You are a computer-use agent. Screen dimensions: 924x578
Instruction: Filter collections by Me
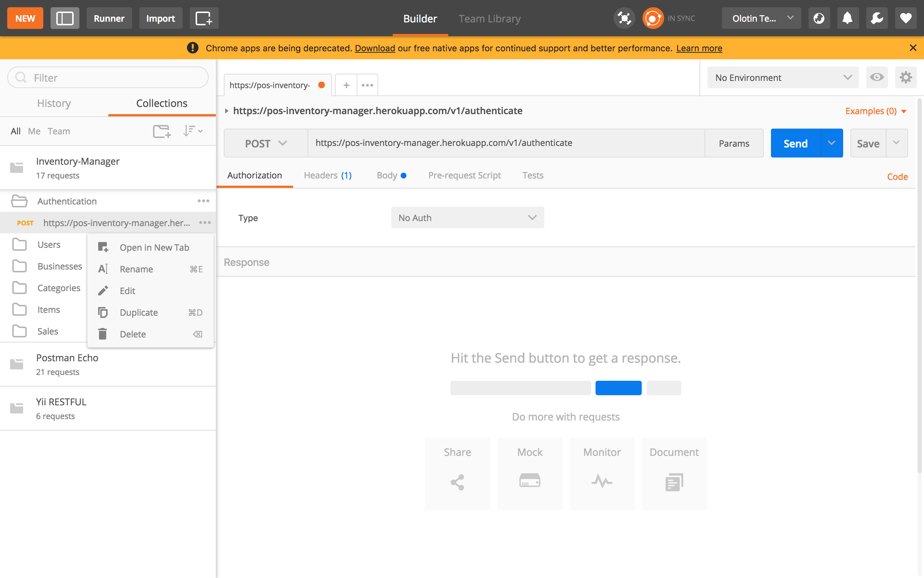[x=34, y=131]
